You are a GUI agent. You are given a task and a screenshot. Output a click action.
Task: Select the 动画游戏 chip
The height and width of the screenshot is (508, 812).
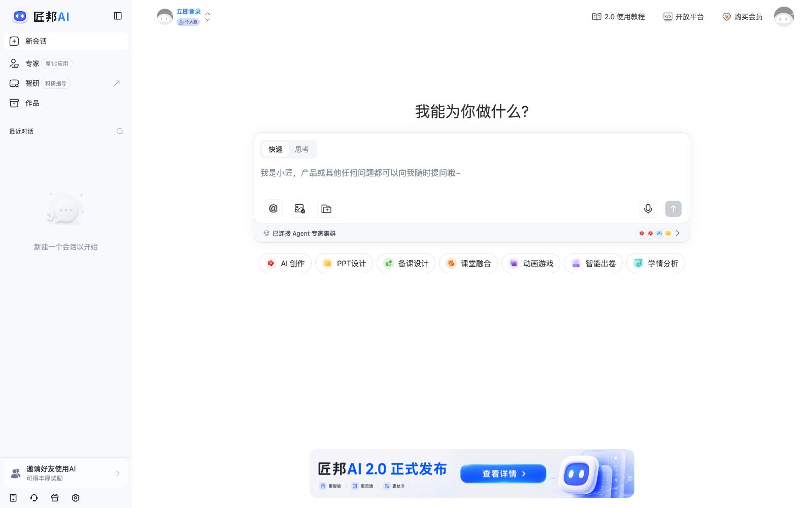[531, 263]
